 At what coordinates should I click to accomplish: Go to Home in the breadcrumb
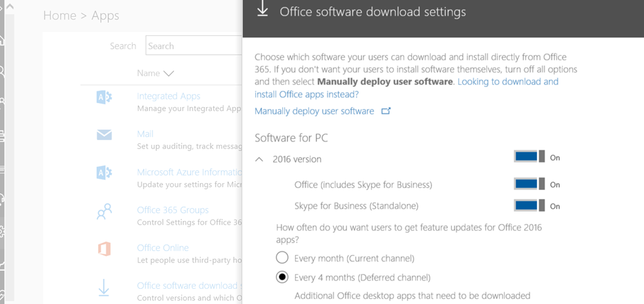coord(60,16)
